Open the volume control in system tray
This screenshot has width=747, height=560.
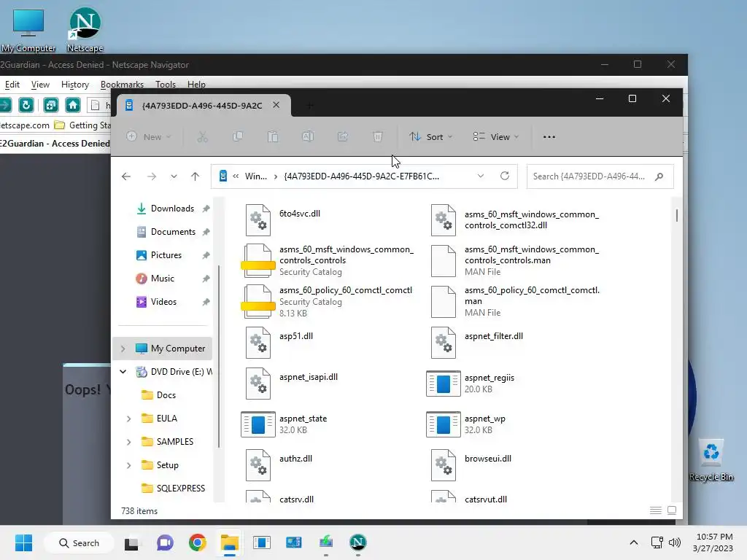[x=675, y=542]
